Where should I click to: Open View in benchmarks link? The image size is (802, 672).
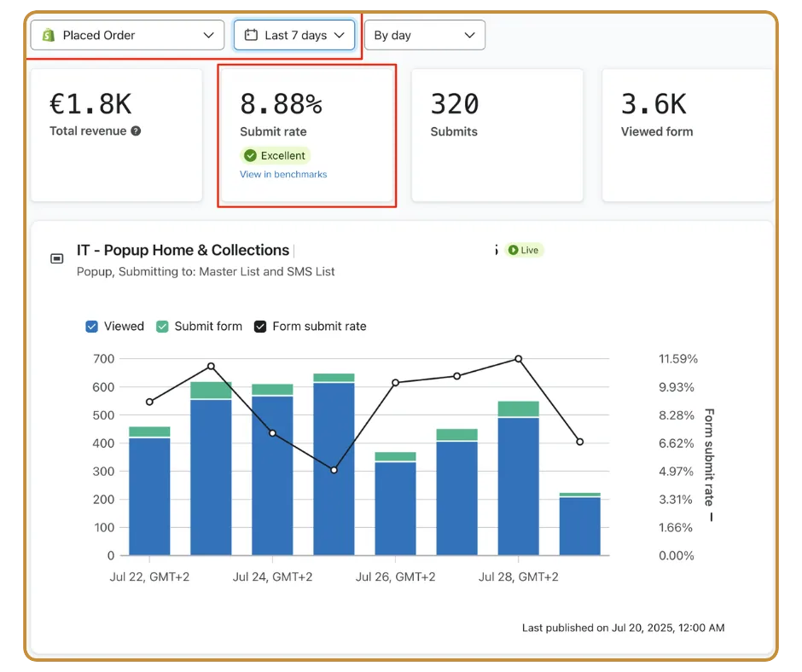click(283, 174)
